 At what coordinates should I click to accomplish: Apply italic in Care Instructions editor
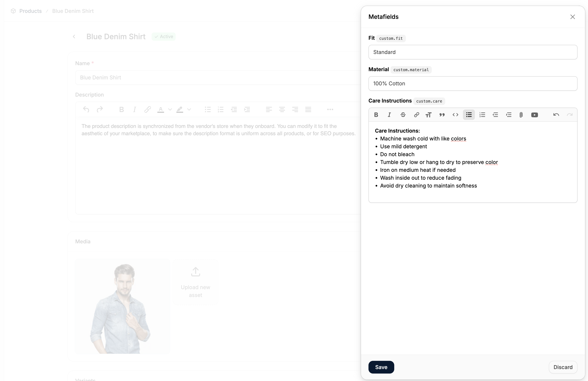point(389,115)
